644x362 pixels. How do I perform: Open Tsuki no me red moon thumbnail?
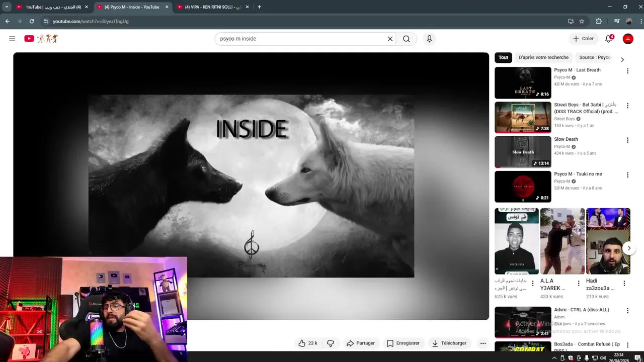(523, 187)
